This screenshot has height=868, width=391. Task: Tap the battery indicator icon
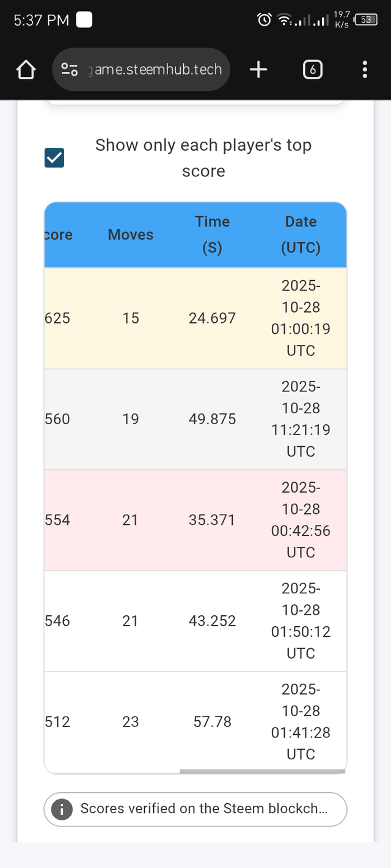(366, 20)
